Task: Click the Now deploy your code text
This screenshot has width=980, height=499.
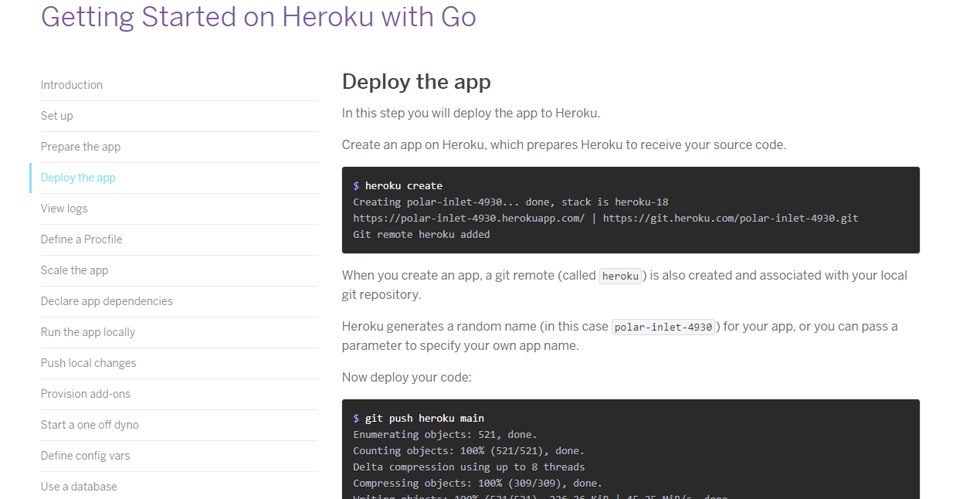Action: (406, 378)
